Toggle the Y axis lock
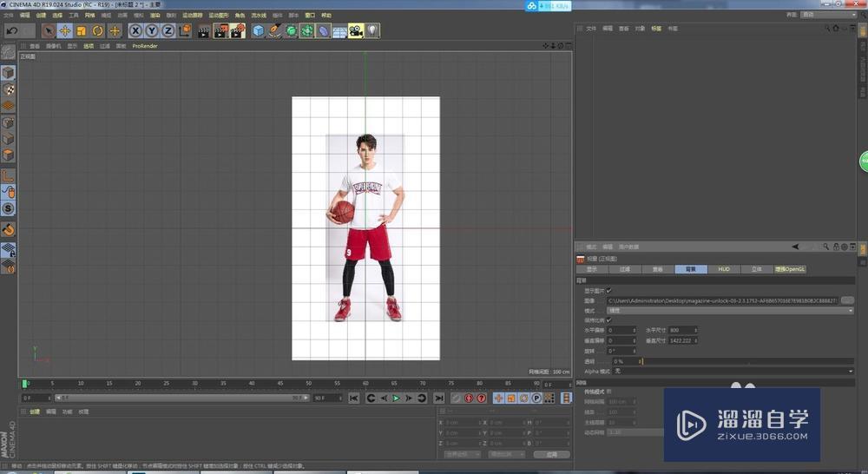The image size is (868, 474). (x=152, y=31)
